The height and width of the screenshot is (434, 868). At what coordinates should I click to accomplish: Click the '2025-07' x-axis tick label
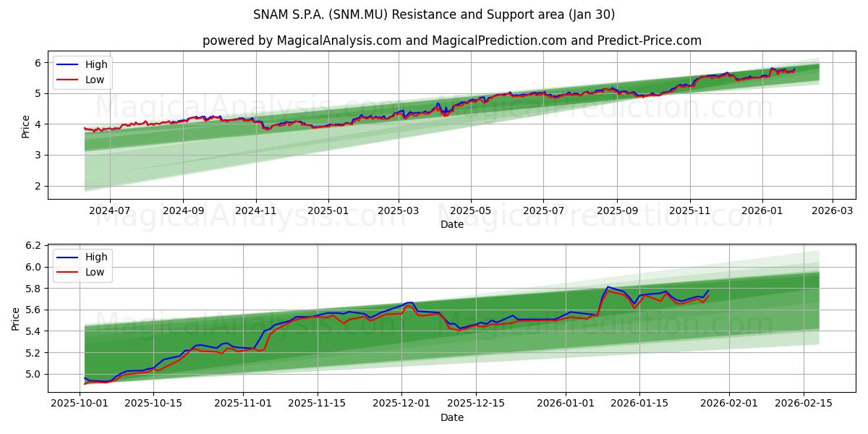(544, 210)
